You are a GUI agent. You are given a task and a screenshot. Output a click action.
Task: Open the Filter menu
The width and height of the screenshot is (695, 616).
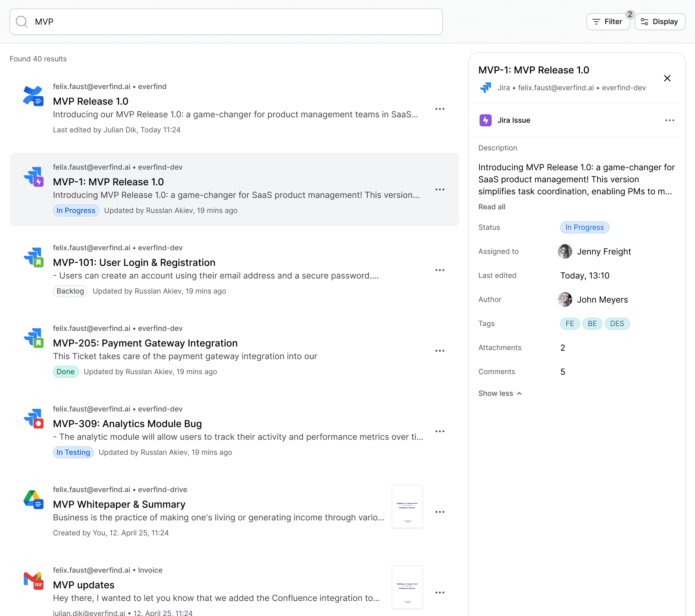click(608, 22)
